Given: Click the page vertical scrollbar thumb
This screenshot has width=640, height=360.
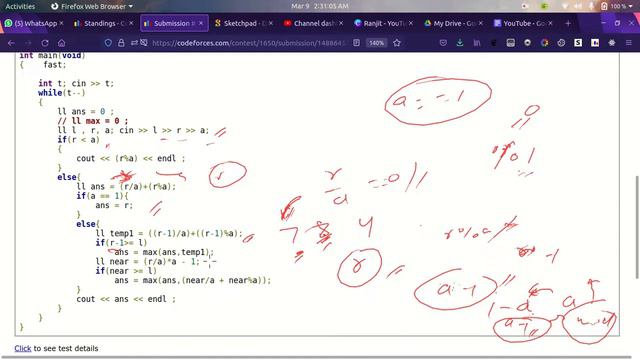Looking at the screenshot, I should pos(637,227).
